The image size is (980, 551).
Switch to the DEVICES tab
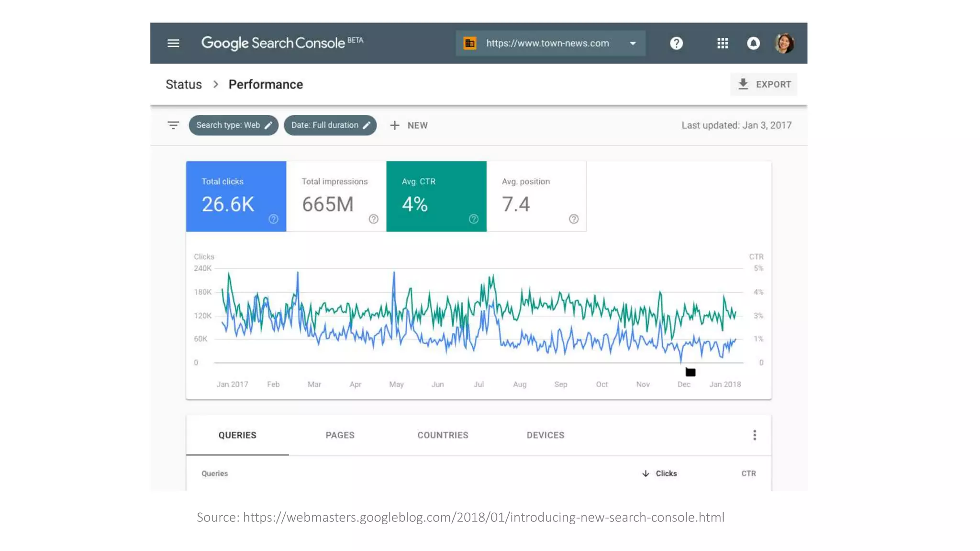[546, 435]
